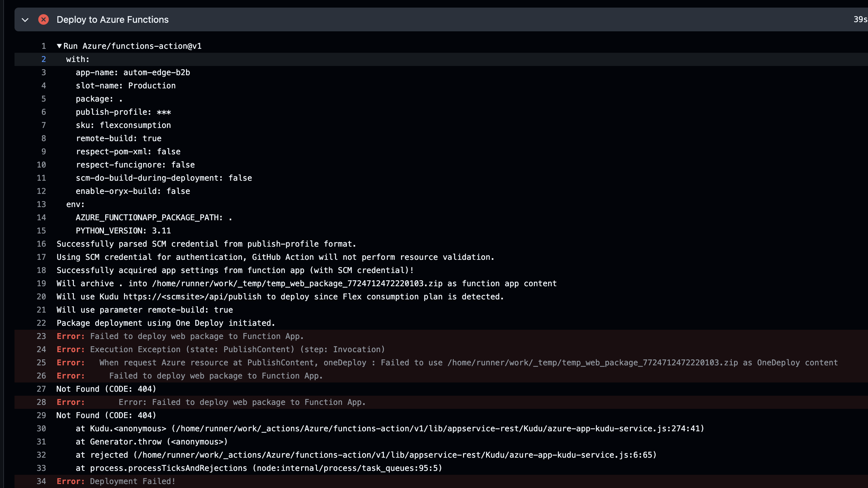Click the Deploy to Azure Functions title

(112, 19)
